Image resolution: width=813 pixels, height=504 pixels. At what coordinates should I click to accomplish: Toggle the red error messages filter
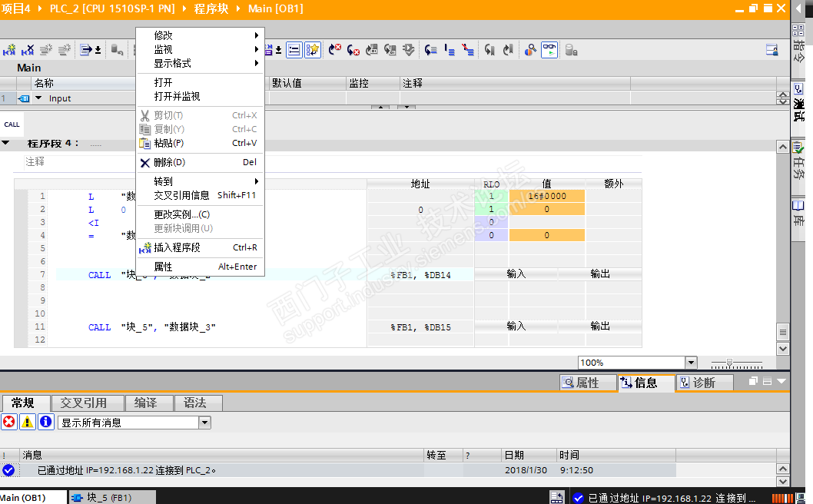[8, 422]
